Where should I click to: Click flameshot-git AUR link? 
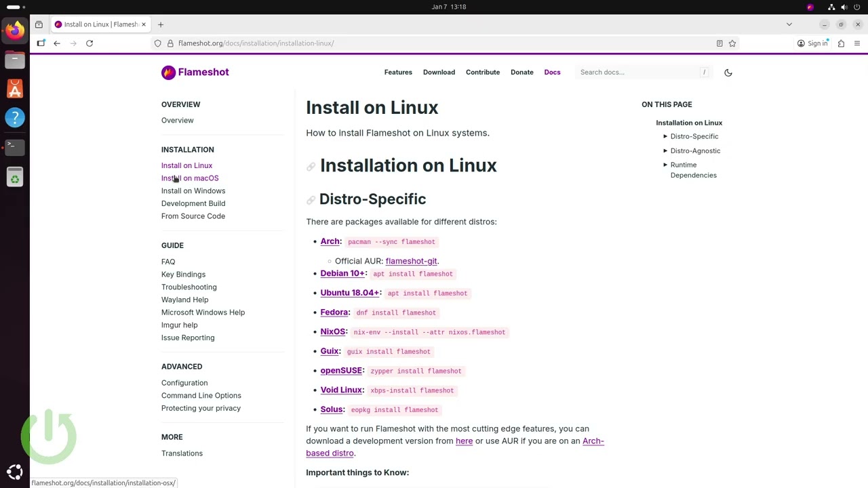411,261
